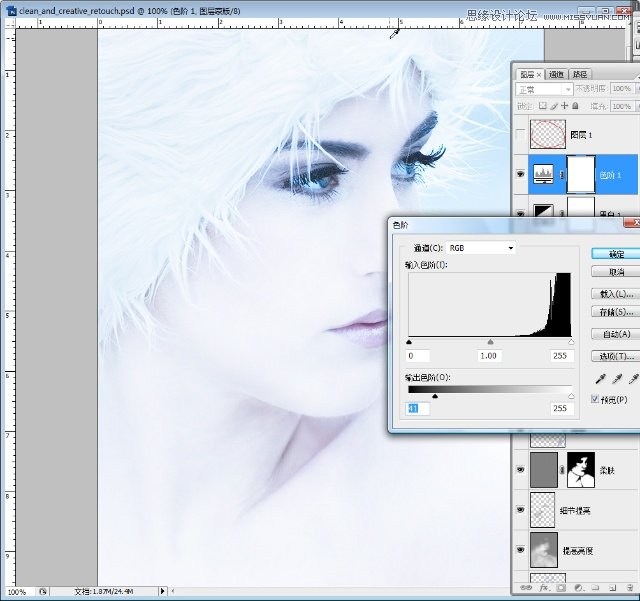Screen dimensions: 640x601
Task: Hide the 提高亮度 layer eye
Action: (x=520, y=550)
